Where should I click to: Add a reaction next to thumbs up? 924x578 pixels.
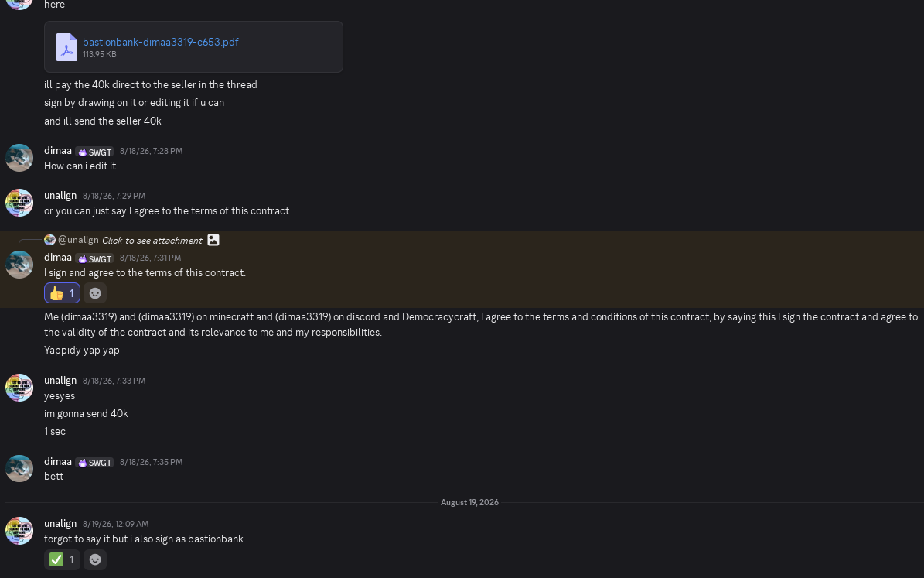tap(95, 293)
